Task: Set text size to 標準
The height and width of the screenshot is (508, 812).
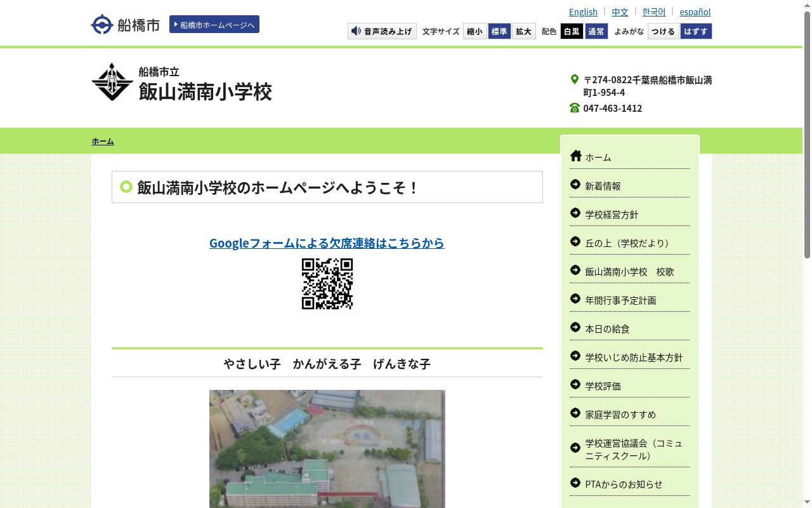Action: tap(499, 31)
